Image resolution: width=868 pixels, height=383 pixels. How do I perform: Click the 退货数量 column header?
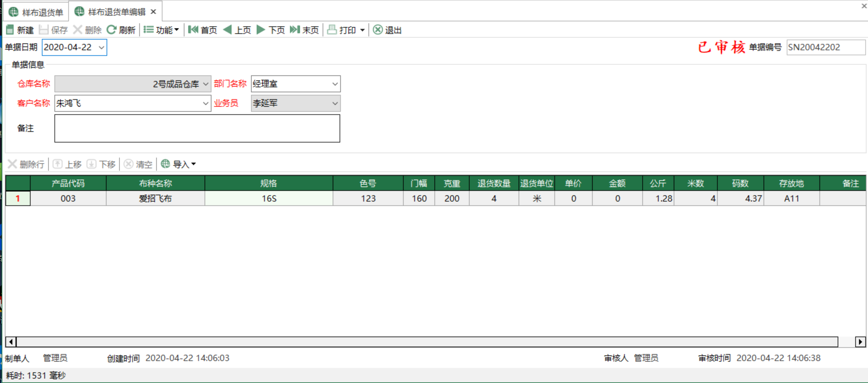coord(494,183)
